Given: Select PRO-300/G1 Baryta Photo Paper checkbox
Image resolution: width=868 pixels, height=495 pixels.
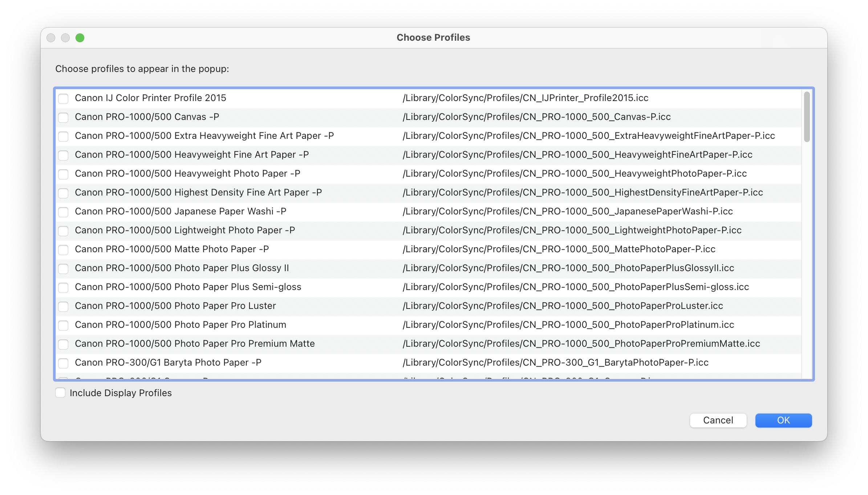Looking at the screenshot, I should coord(63,363).
